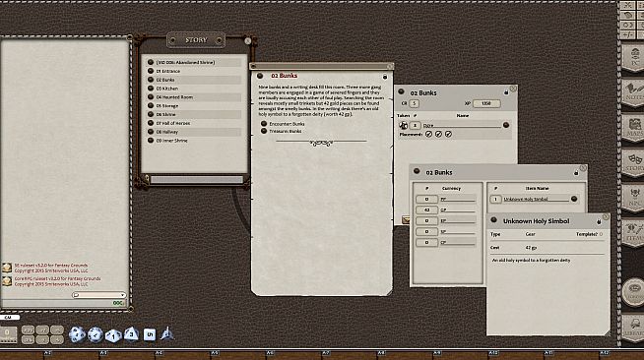Screen dimensions: 644x360
Task: Click the EP currency amount field
Action: pyautogui.click(x=426, y=221)
